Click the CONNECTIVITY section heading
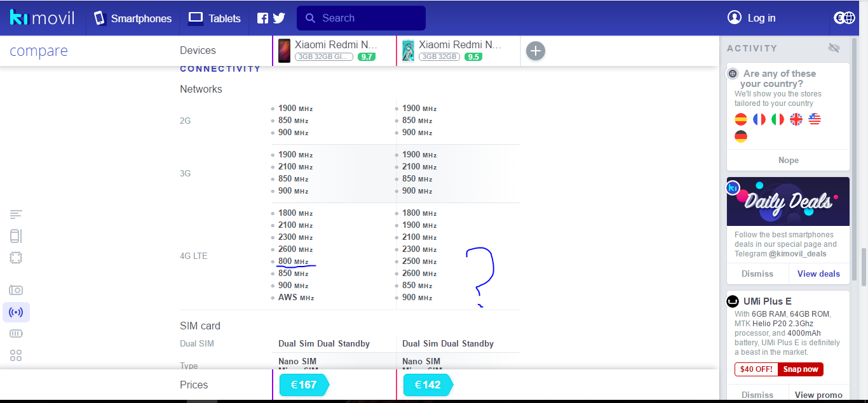This screenshot has width=868, height=403. 220,69
